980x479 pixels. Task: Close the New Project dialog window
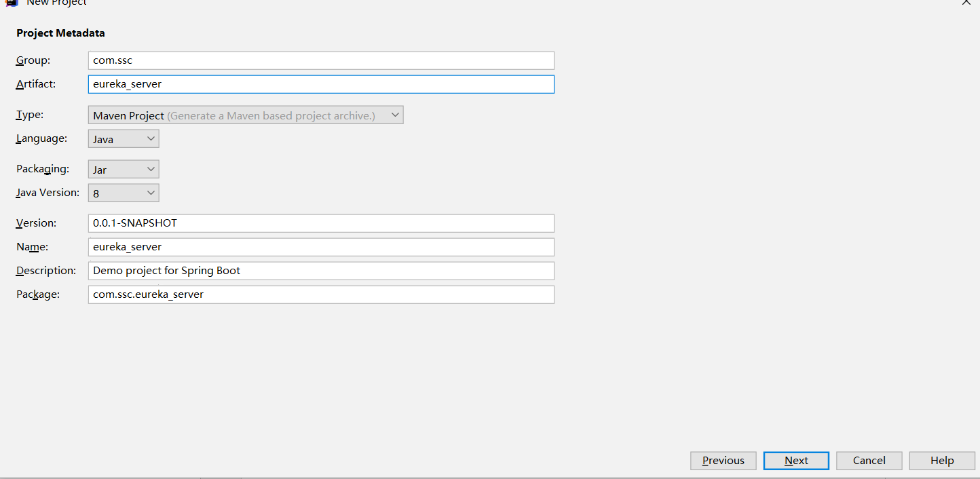pos(966,3)
